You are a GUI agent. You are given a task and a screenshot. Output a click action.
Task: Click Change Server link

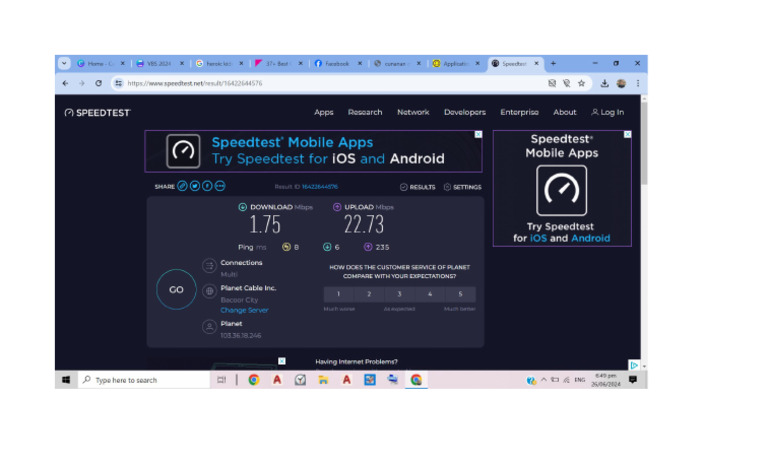[x=244, y=310]
